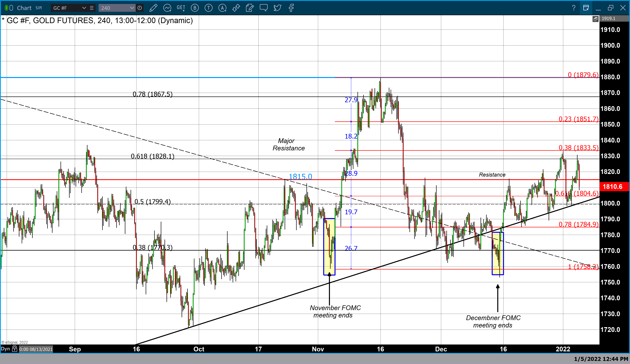630x364 pixels.
Task: Share chart on Facebook icon
Action: pyautogui.click(x=291, y=8)
